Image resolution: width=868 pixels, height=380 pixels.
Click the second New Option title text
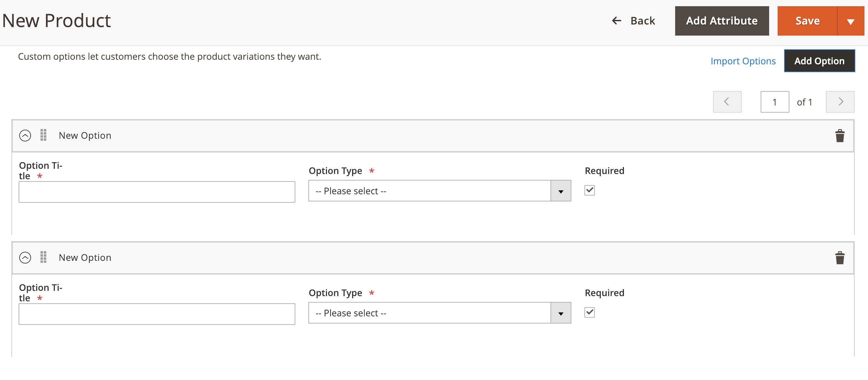coord(85,258)
